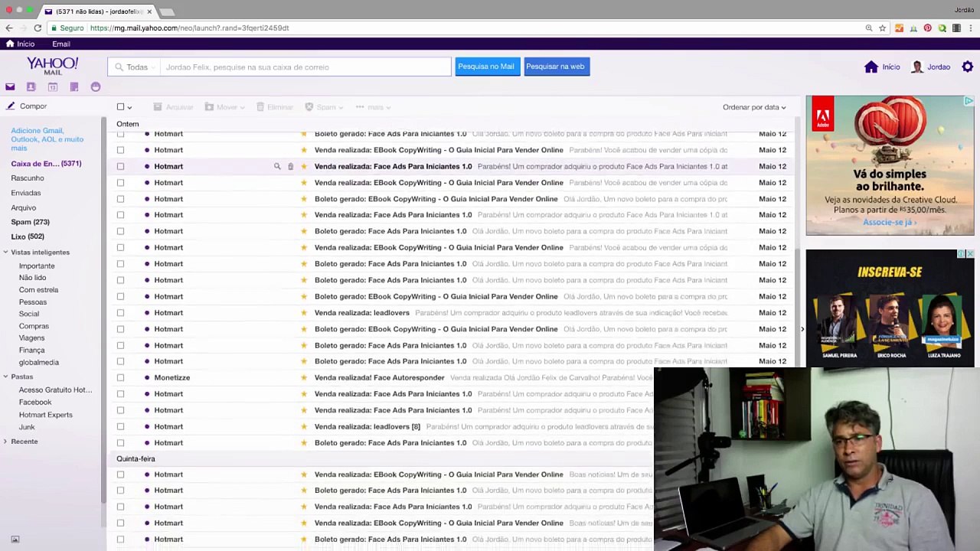Close the Inscreva-se ad with its X icon
The width and height of the screenshot is (980, 551).
(x=970, y=254)
